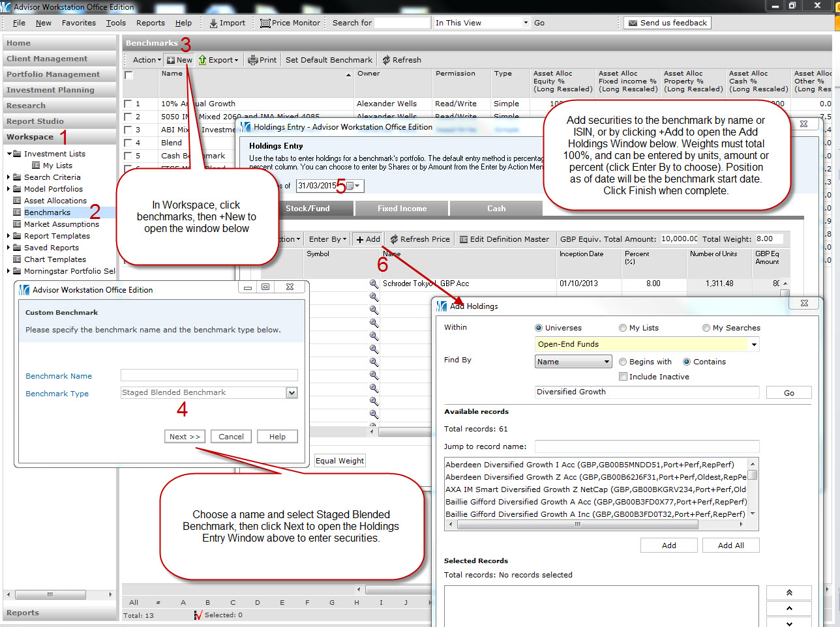
Task: Expand the Open-End Funds universe dropdown
Action: pyautogui.click(x=754, y=344)
